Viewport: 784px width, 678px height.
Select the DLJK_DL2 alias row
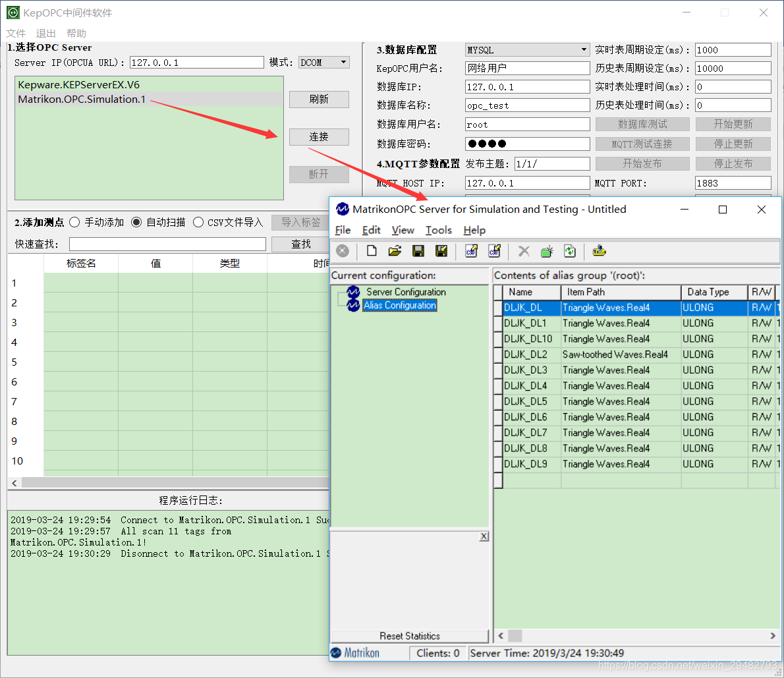[x=636, y=354]
